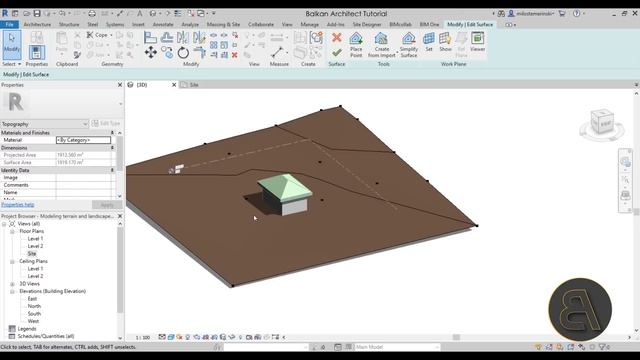Select North elevation view
The width and height of the screenshot is (640, 360).
coord(34,306)
